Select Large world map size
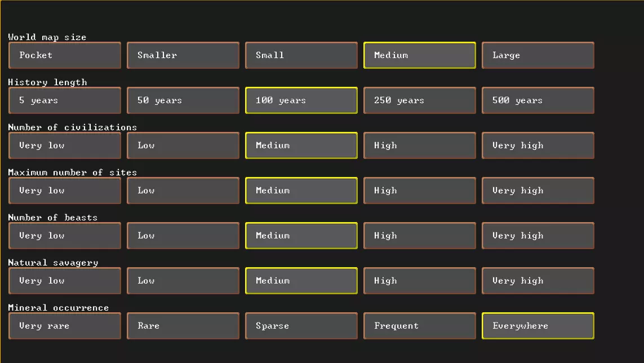The height and width of the screenshot is (363, 644). (x=538, y=55)
